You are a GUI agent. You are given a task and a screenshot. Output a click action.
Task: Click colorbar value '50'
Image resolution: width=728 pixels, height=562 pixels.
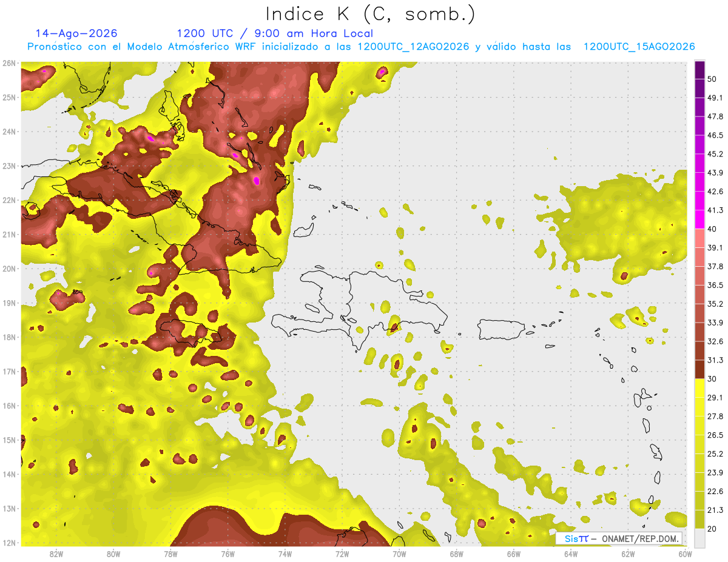click(713, 79)
